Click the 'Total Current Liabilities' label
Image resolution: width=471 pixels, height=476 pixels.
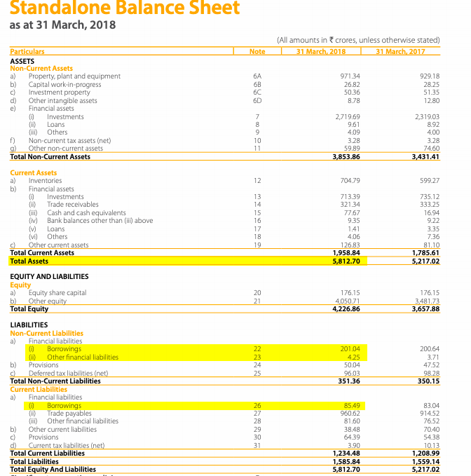[x=48, y=454]
